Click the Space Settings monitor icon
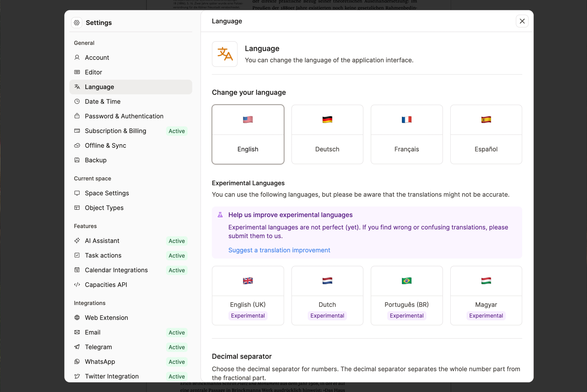This screenshot has width=587, height=392. 77,193
